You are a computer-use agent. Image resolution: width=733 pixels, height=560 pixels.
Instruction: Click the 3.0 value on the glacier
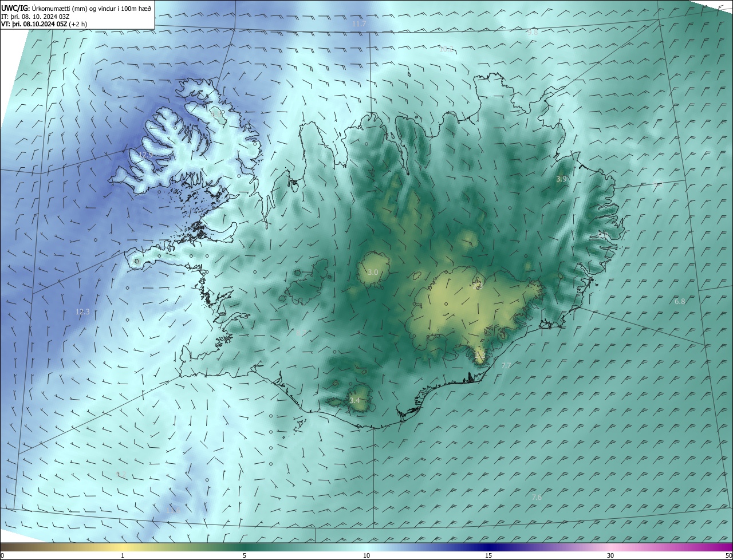point(373,273)
